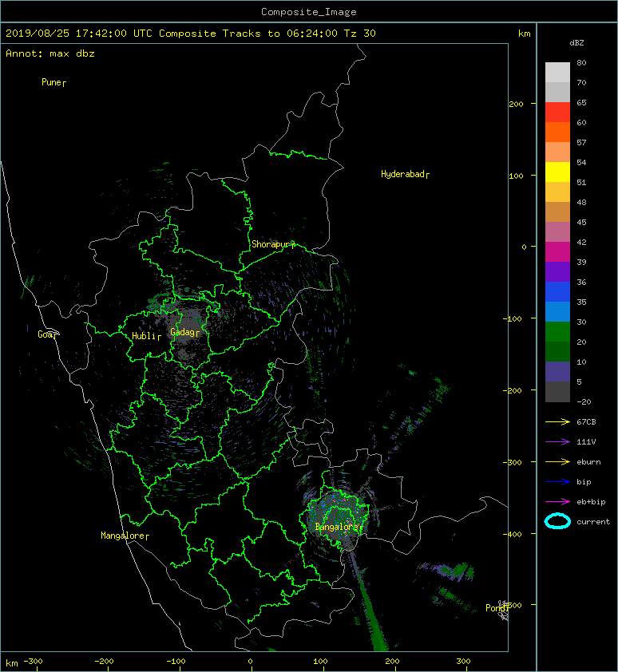618x672 pixels.
Task: Click the 'eburn' legend label
Action: point(588,462)
